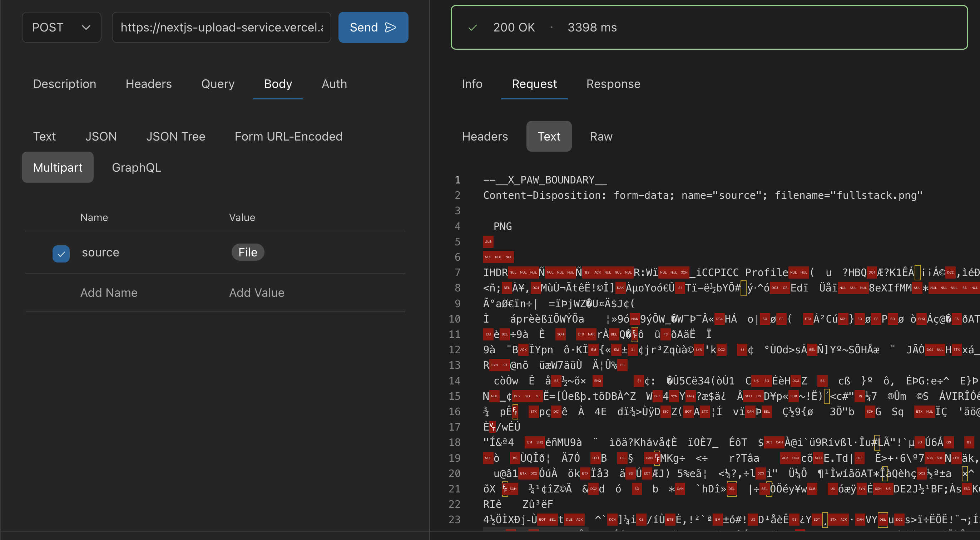This screenshot has width=980, height=540.
Task: Open the Auth tab
Action: tap(334, 84)
